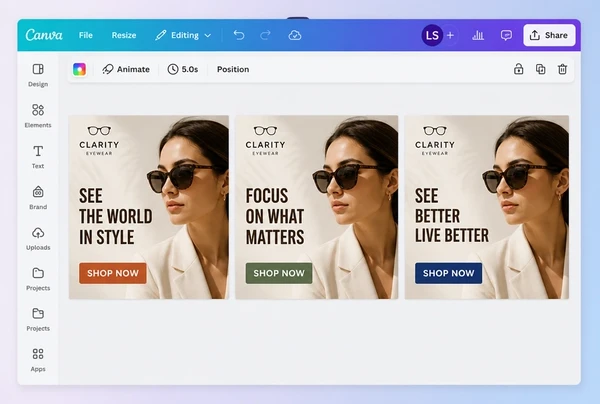Open the Brand panel
The height and width of the screenshot is (404, 600).
point(38,198)
